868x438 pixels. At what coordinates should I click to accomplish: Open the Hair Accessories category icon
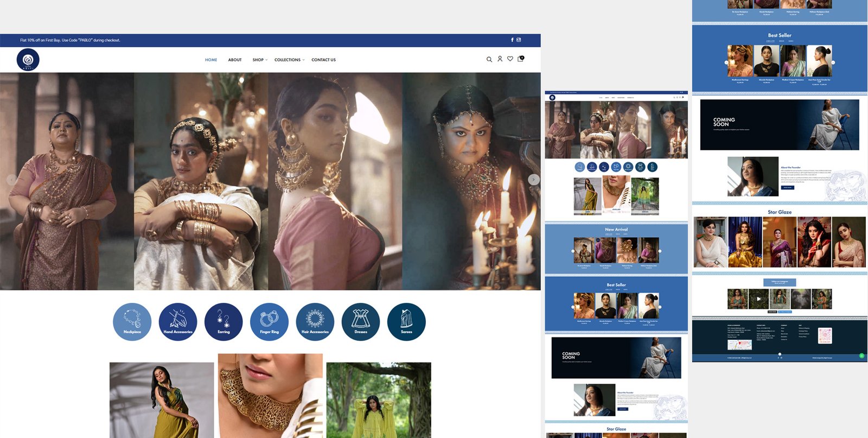point(315,322)
